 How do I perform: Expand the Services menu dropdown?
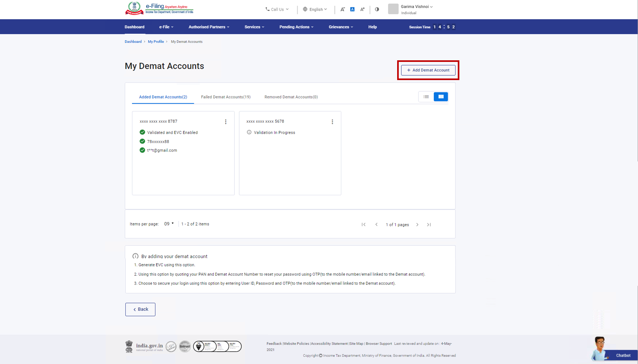click(254, 27)
